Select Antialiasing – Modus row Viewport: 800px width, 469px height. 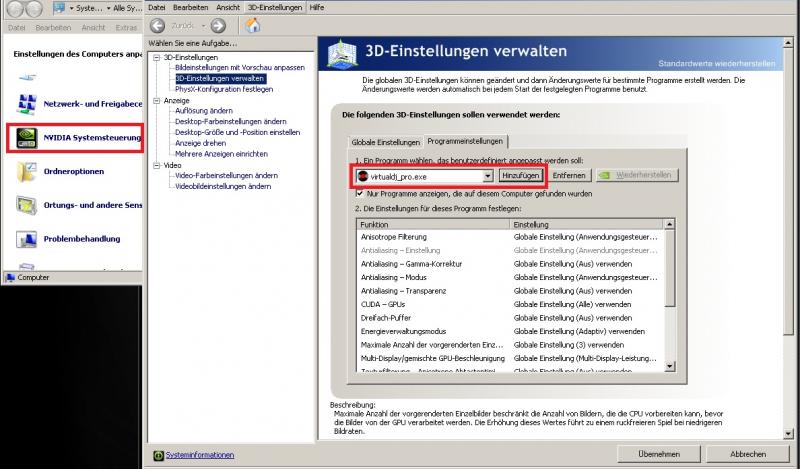[x=511, y=278]
